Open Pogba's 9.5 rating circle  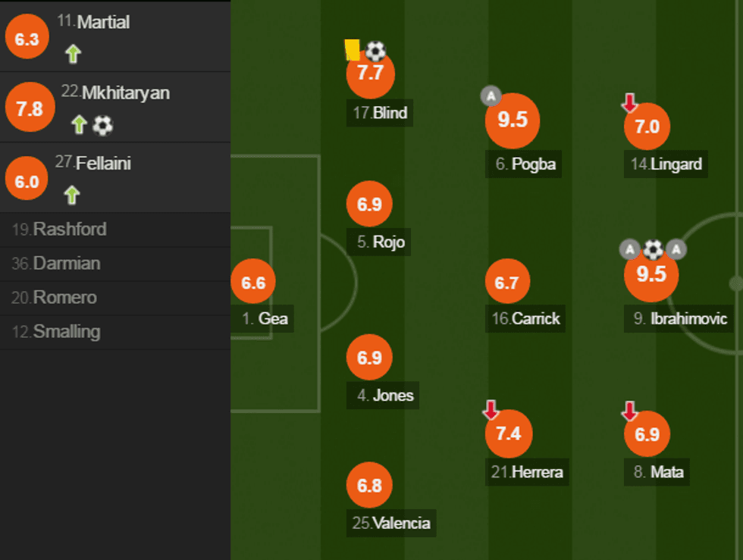pyautogui.click(x=512, y=120)
